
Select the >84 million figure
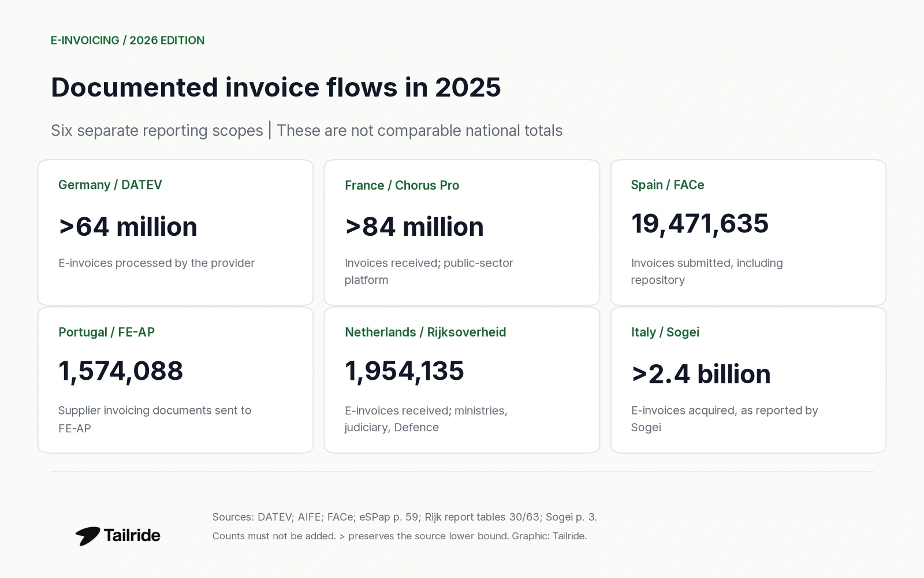pyautogui.click(x=414, y=227)
